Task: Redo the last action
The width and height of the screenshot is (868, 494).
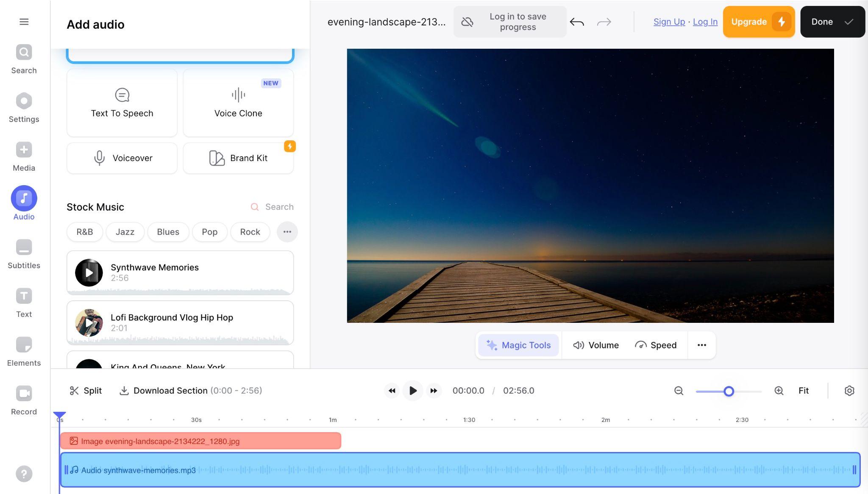Action: [x=604, y=22]
